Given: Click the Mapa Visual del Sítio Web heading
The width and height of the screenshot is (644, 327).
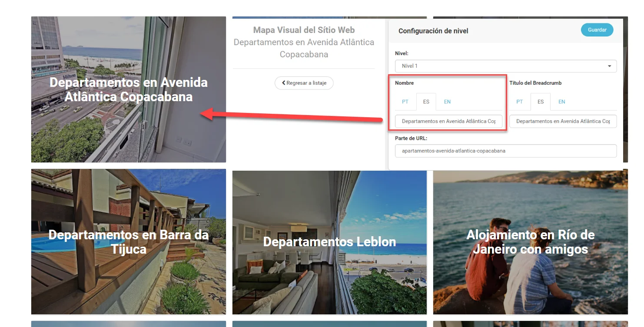Looking at the screenshot, I should point(304,30).
